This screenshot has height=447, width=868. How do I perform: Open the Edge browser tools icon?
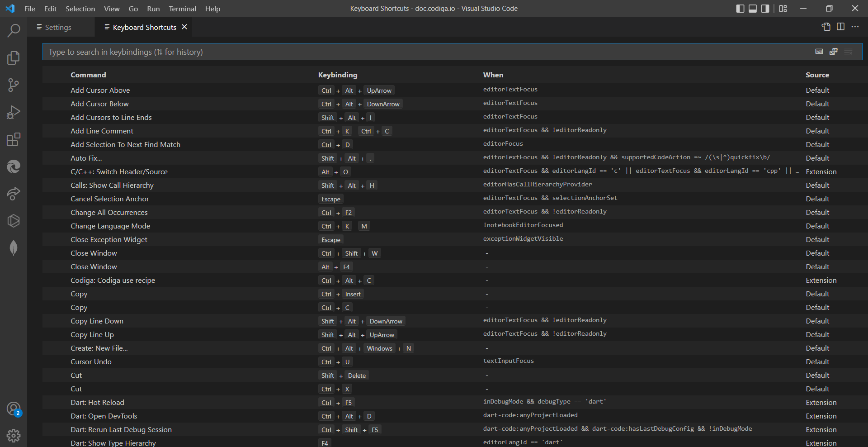[14, 166]
